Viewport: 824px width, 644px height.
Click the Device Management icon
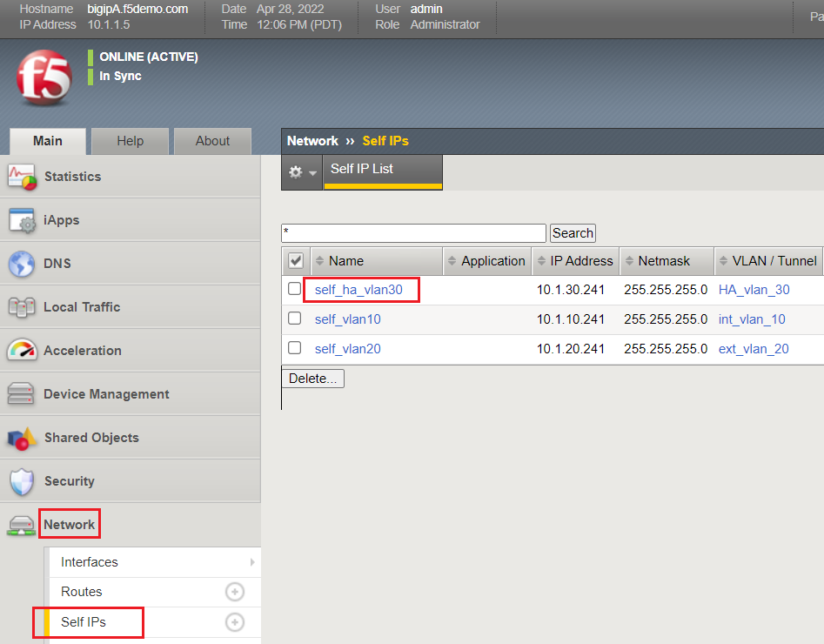click(x=21, y=393)
